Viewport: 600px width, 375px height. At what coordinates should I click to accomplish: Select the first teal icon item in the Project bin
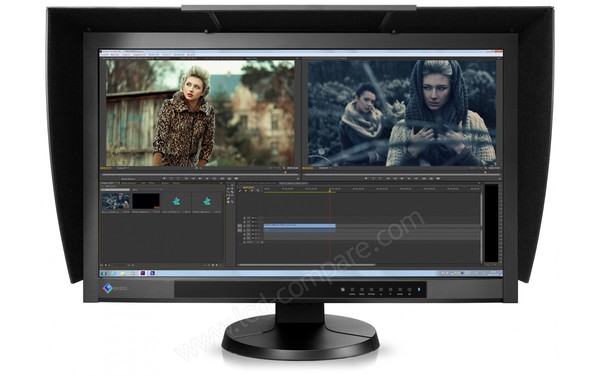pyautogui.click(x=176, y=201)
